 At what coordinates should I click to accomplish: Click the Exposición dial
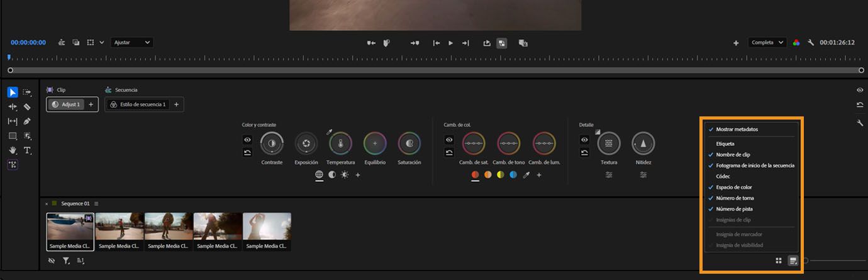pyautogui.click(x=306, y=143)
